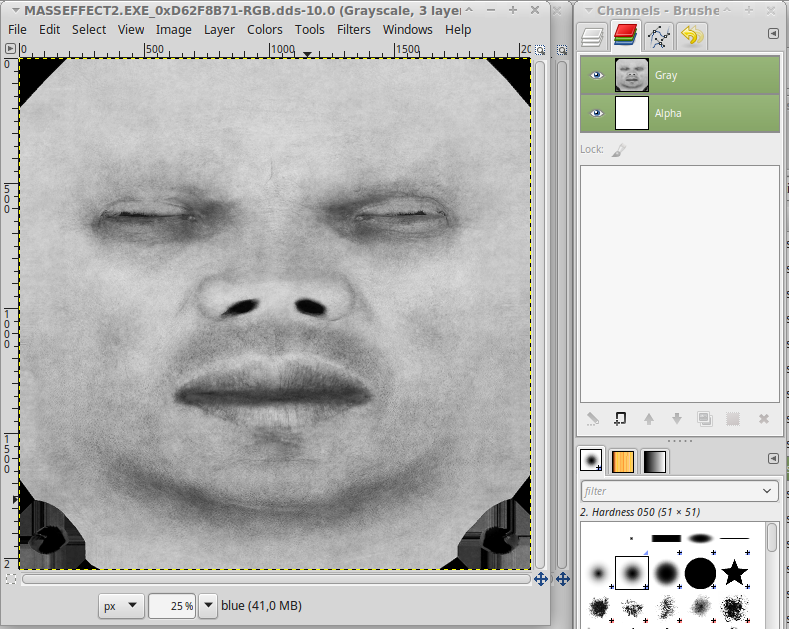This screenshot has height=629, width=789.
Task: Open the Undo History tab
Action: 692,36
